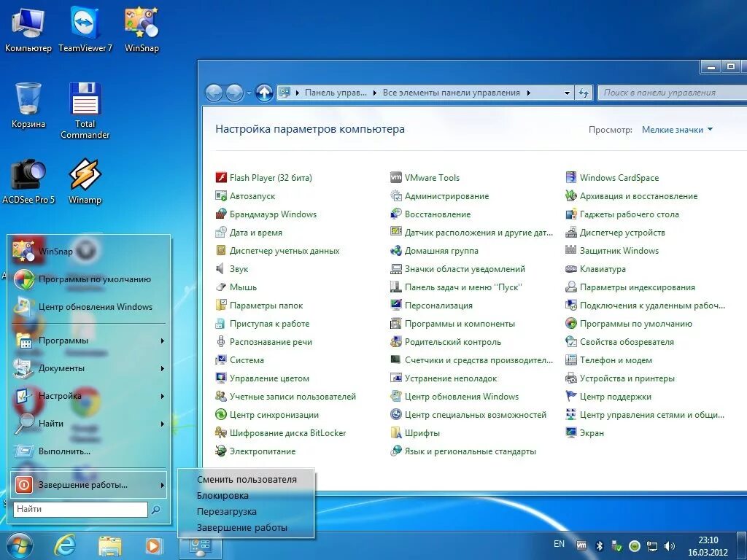
Task: Open the Компьютер desktop icon
Action: pyautogui.click(x=28, y=29)
